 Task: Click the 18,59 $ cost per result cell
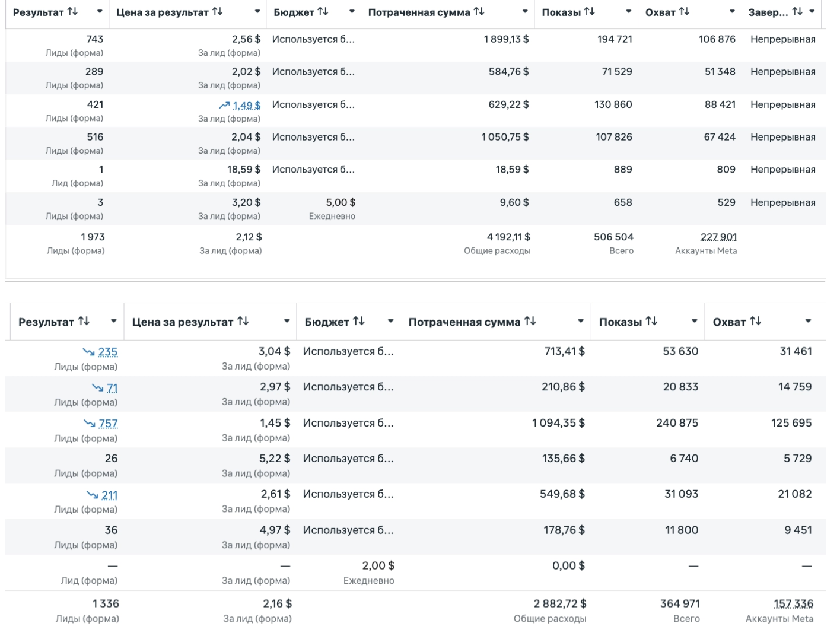click(244, 170)
